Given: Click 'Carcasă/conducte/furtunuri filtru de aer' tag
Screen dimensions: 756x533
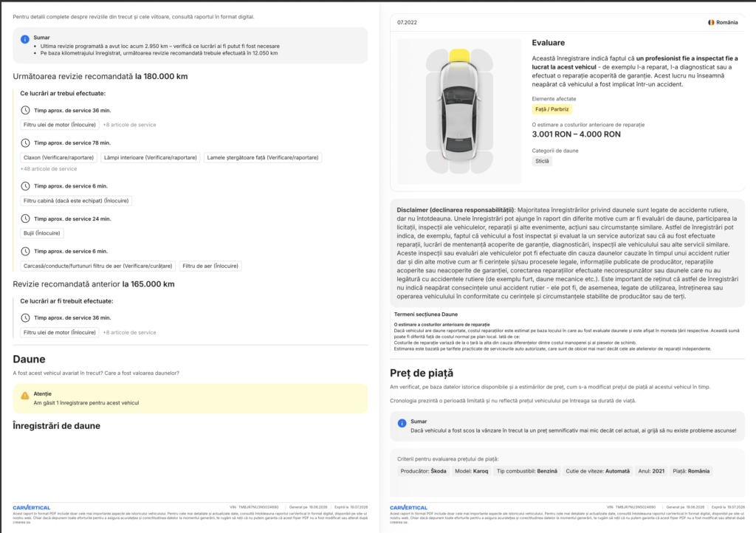Looking at the screenshot, I should [98, 266].
